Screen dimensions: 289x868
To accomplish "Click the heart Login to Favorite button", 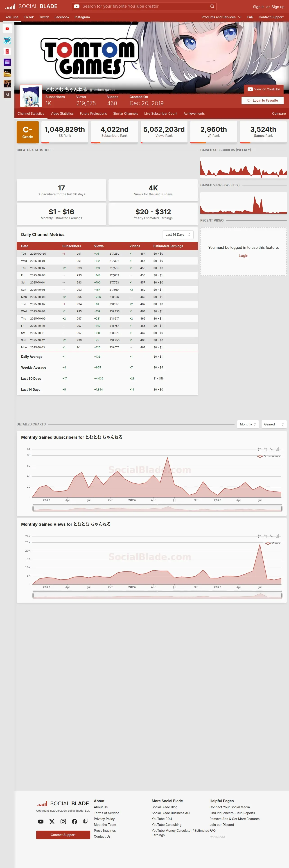I will (x=262, y=101).
